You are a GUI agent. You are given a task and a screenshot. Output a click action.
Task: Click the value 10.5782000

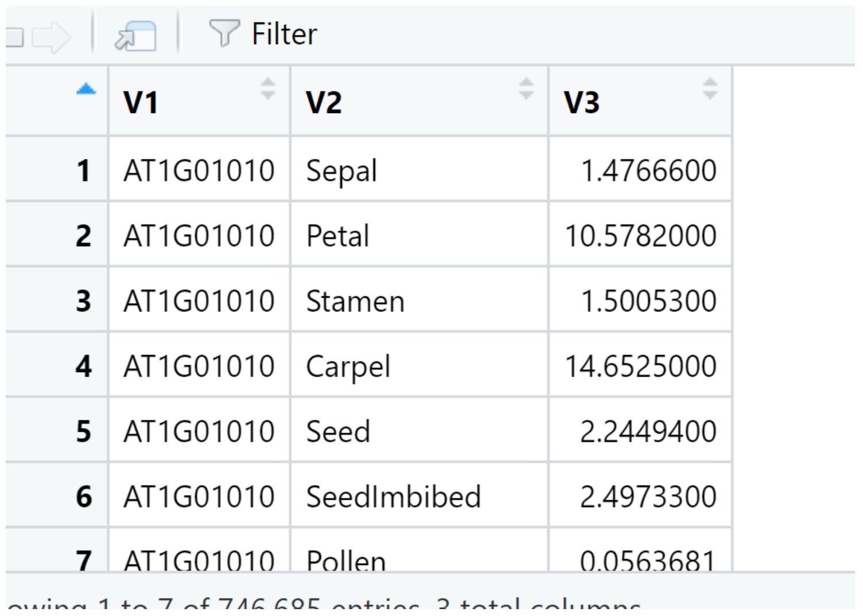point(640,236)
